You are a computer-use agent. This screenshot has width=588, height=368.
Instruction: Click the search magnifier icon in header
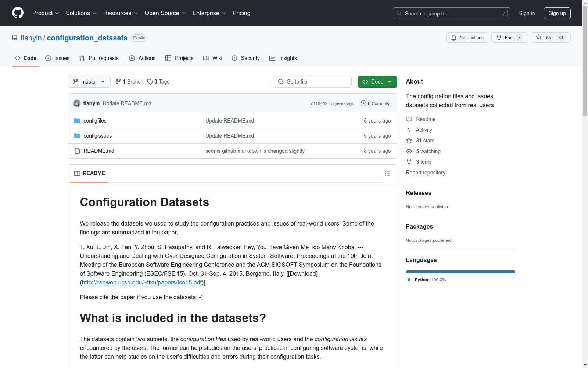pos(399,13)
